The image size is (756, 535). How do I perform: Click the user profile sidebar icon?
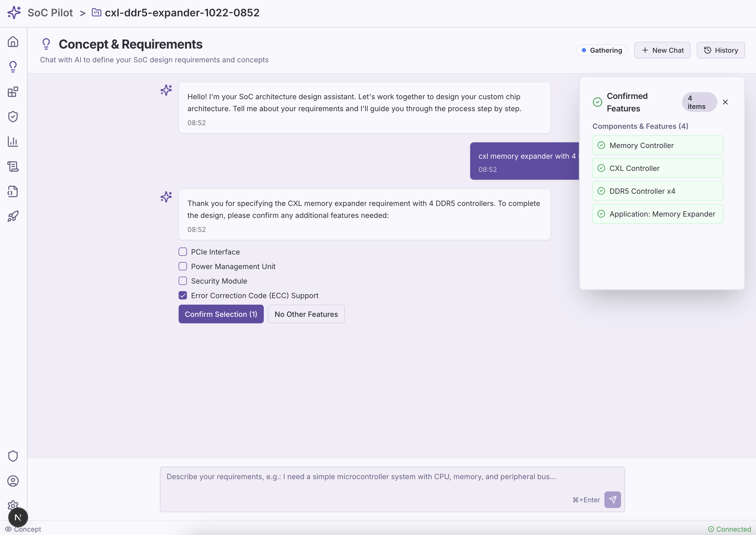click(x=13, y=481)
